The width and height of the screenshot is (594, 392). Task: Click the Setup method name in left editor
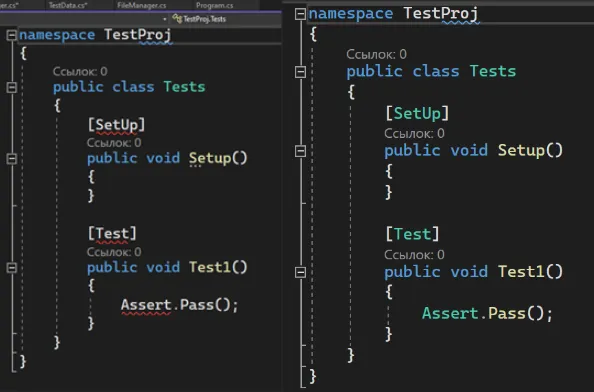pyautogui.click(x=210, y=158)
